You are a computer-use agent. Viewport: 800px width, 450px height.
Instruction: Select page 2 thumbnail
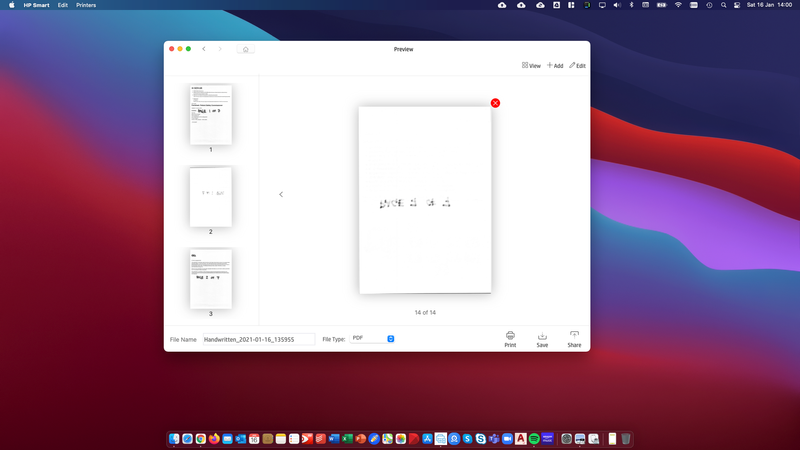[x=211, y=196]
